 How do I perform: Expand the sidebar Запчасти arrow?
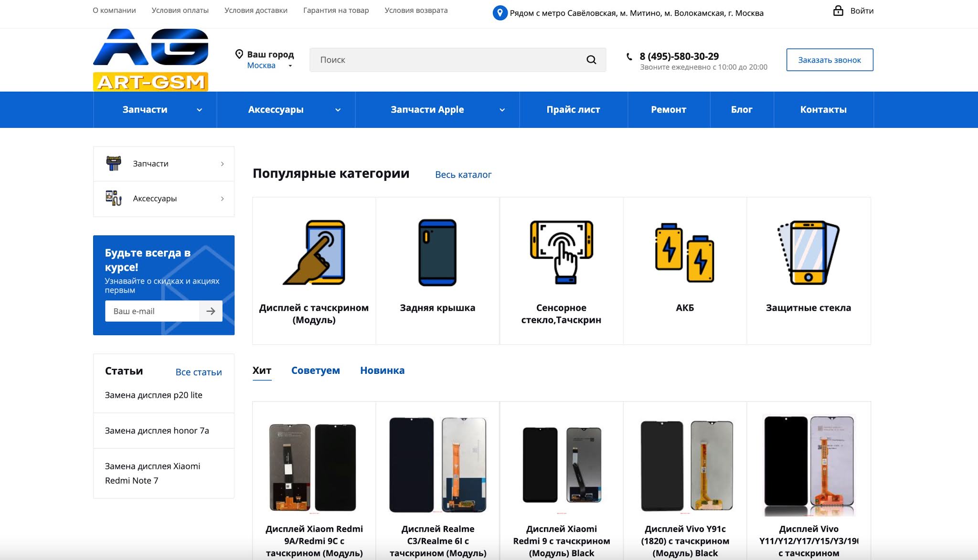222,164
